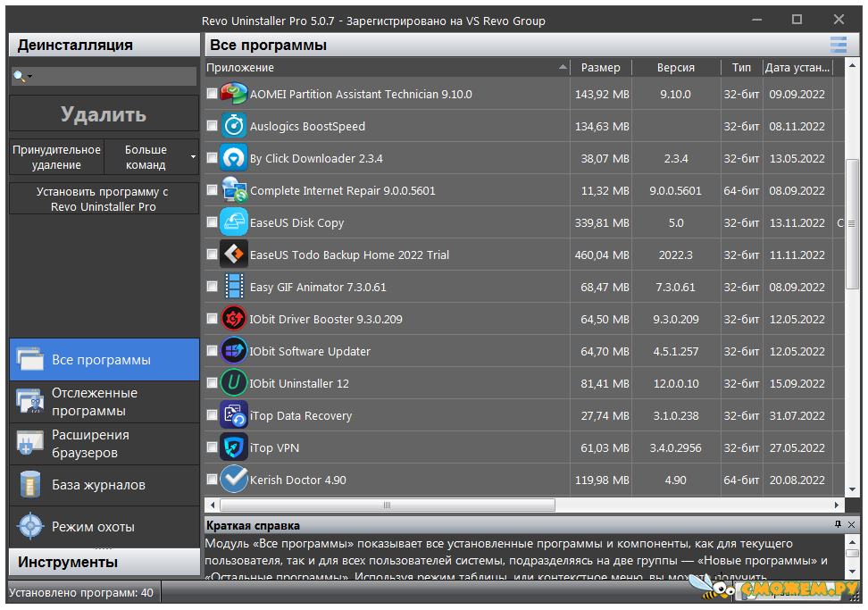
Task: Click date cell 31.07.2022
Action: click(x=797, y=415)
